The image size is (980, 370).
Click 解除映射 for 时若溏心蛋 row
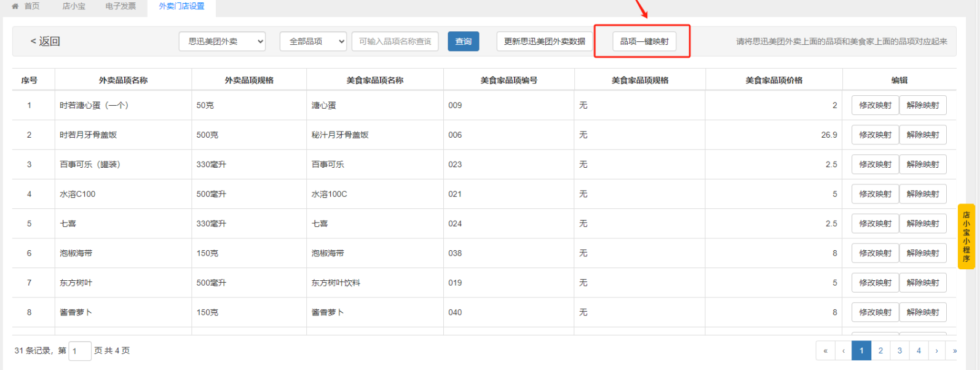pos(923,105)
